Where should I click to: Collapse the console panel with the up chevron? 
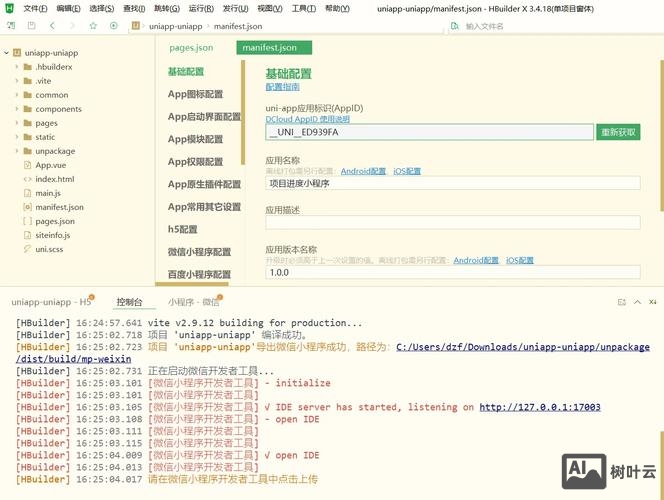click(637, 302)
